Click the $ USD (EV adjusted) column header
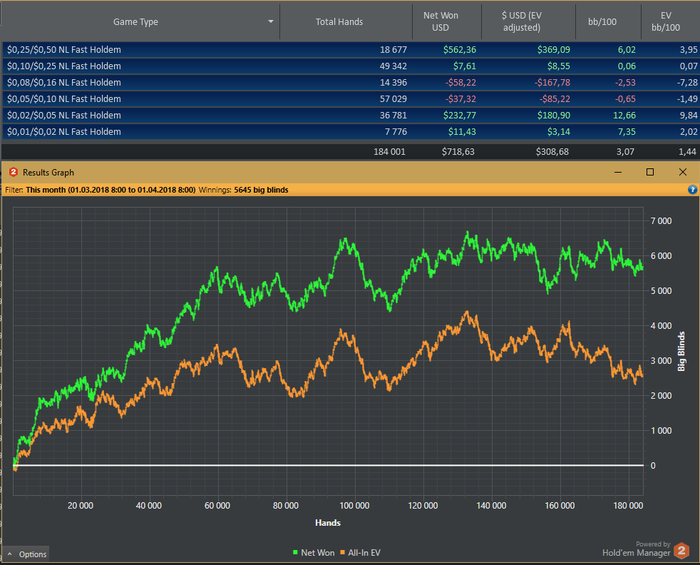The height and width of the screenshot is (565, 700). pyautogui.click(x=529, y=21)
